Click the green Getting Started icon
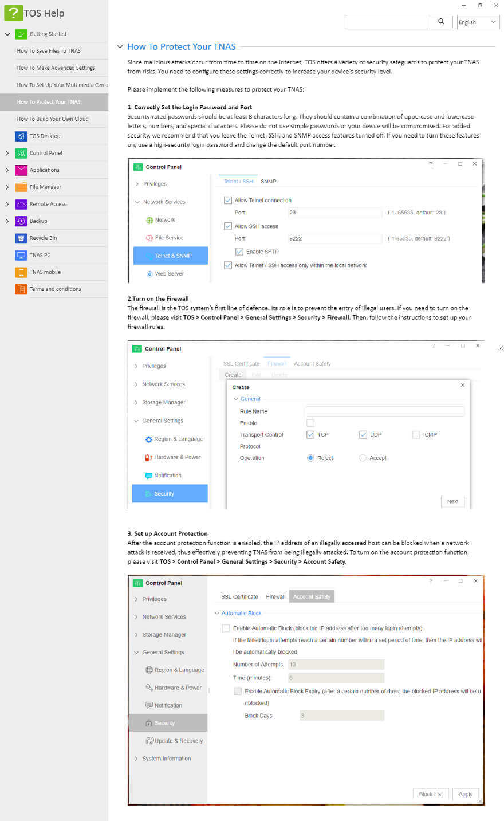This screenshot has width=504, height=821. click(21, 34)
